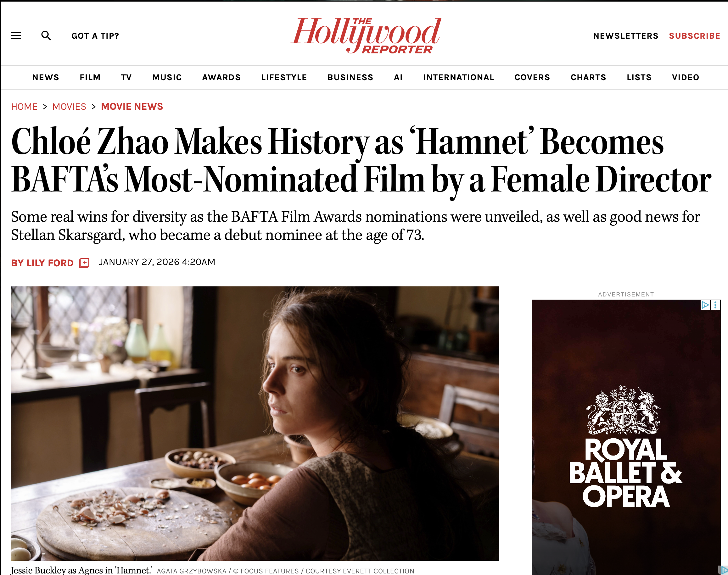Go to the International nav section
728x575 pixels.
458,77
